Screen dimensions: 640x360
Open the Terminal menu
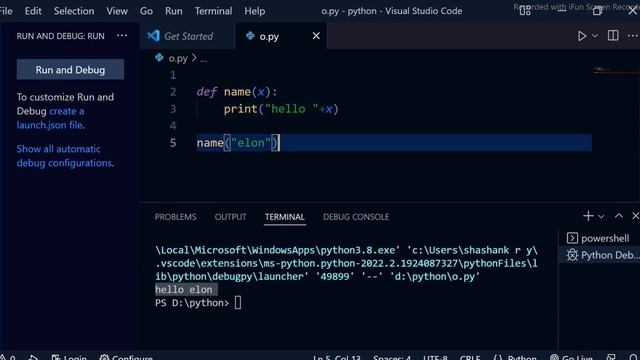[x=213, y=11]
